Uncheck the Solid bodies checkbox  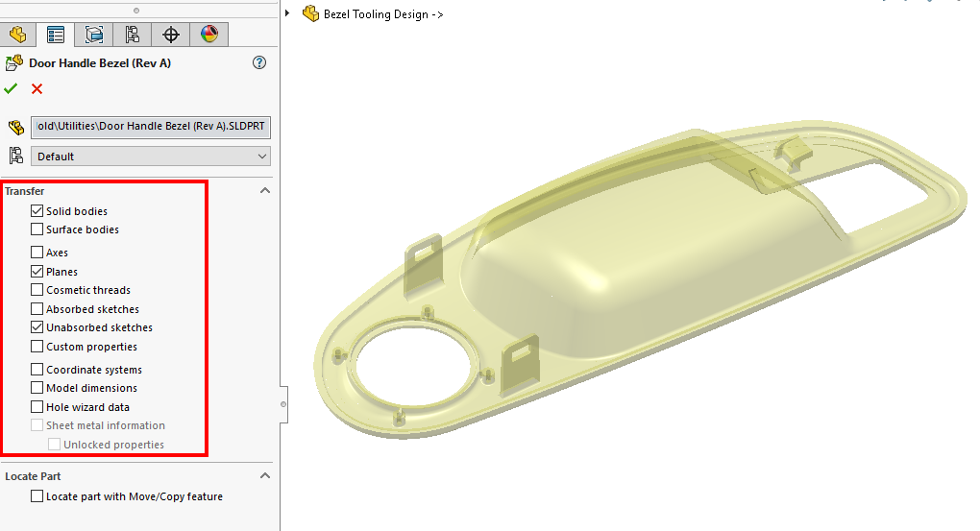pos(37,211)
